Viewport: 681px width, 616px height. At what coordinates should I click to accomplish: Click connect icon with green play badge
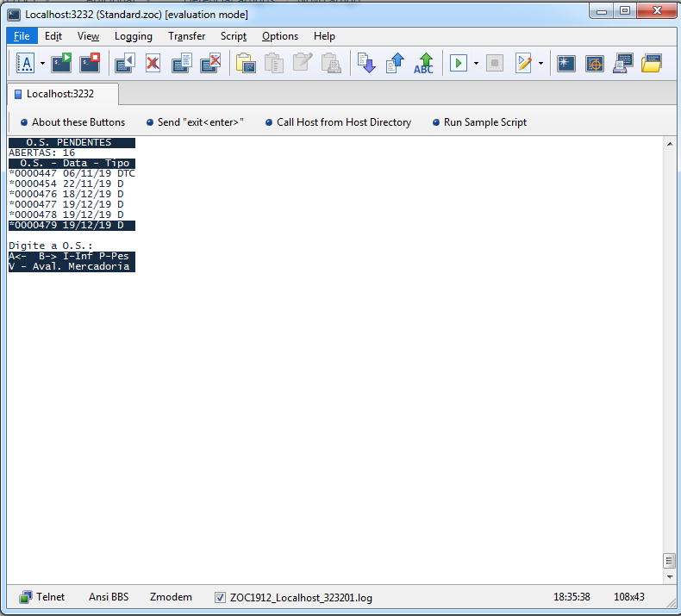pyautogui.click(x=62, y=64)
